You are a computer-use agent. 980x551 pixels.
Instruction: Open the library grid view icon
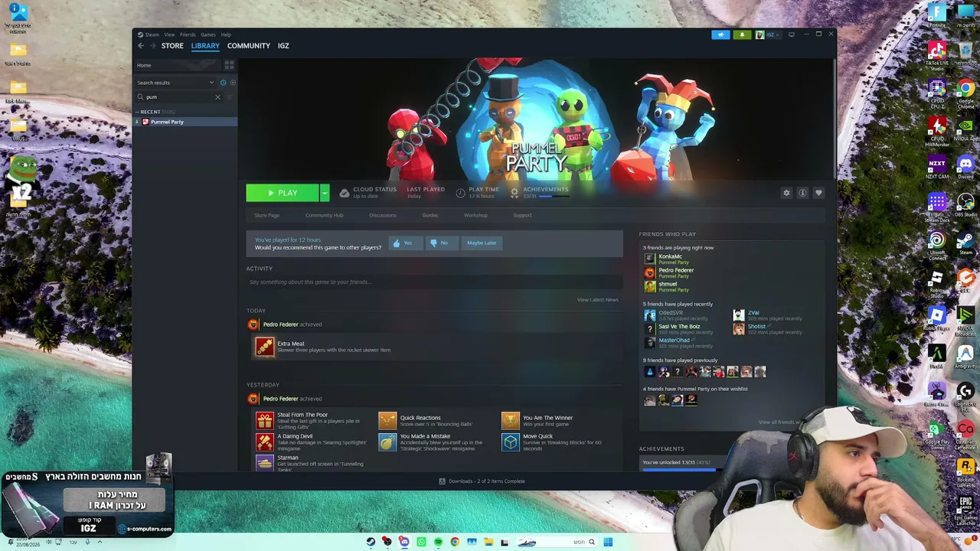coord(229,65)
